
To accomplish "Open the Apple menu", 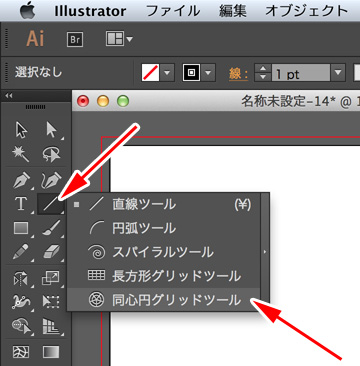I will tap(28, 11).
